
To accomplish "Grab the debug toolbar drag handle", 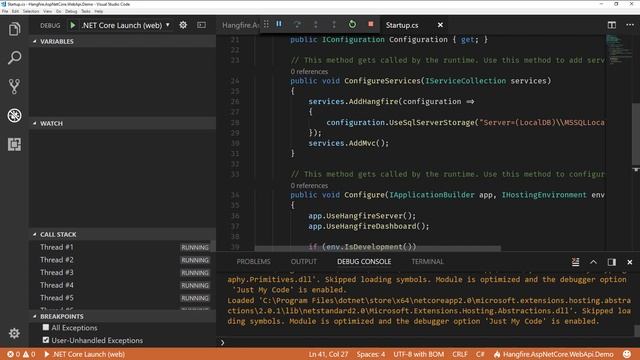I will click(266, 24).
